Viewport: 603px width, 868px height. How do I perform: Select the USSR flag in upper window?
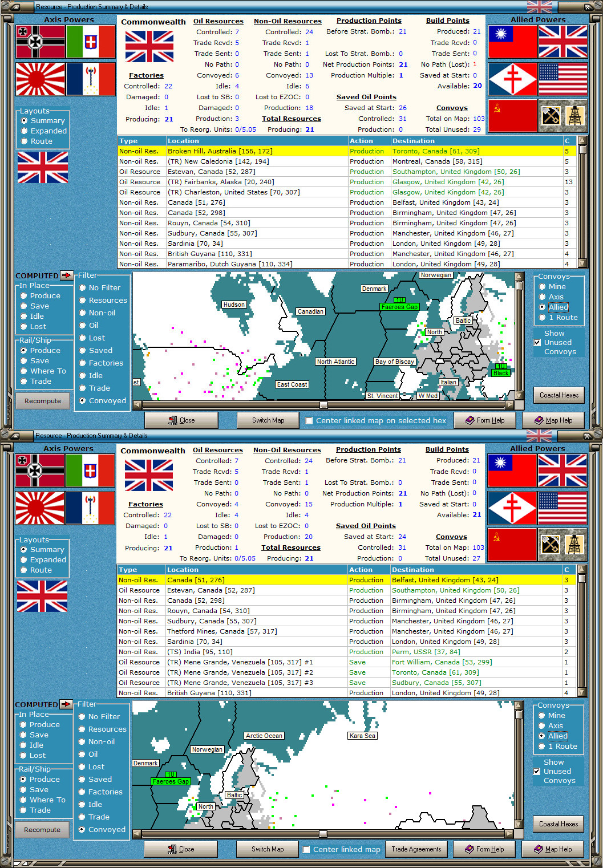coord(513,116)
